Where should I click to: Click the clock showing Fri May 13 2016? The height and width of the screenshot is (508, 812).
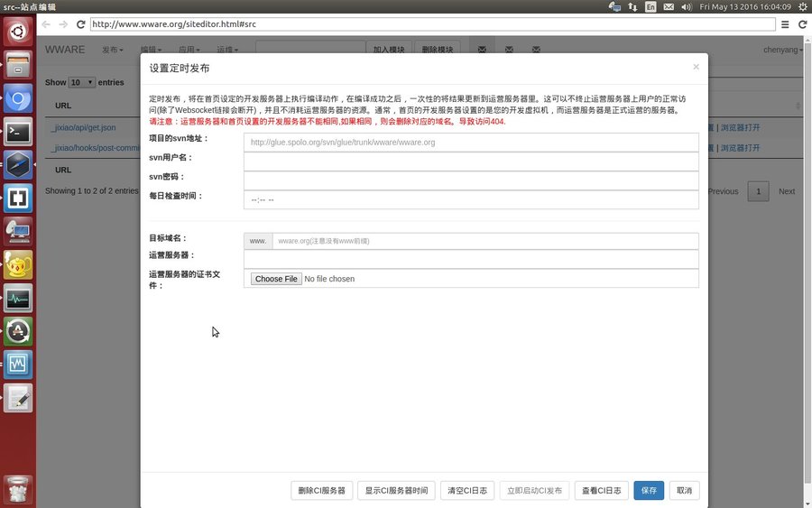pyautogui.click(x=745, y=6)
